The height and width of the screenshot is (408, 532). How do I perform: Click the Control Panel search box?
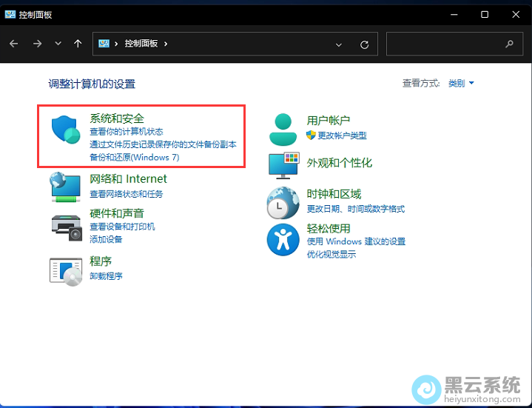pyautogui.click(x=444, y=44)
